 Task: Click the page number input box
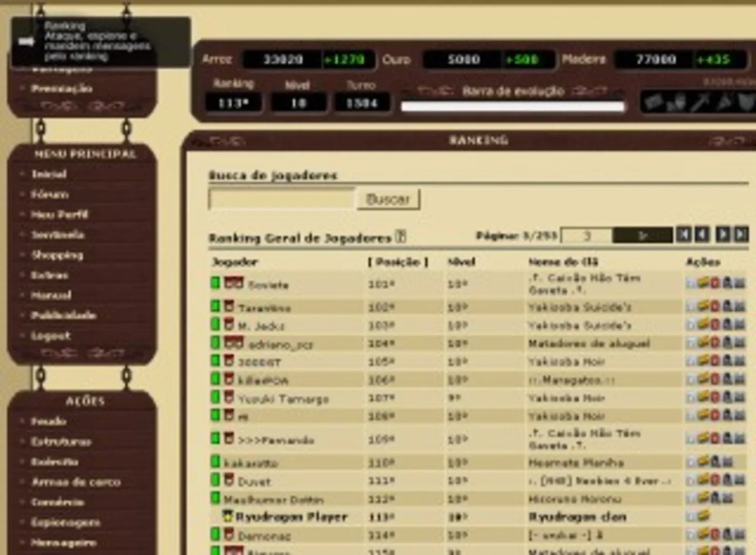click(586, 235)
